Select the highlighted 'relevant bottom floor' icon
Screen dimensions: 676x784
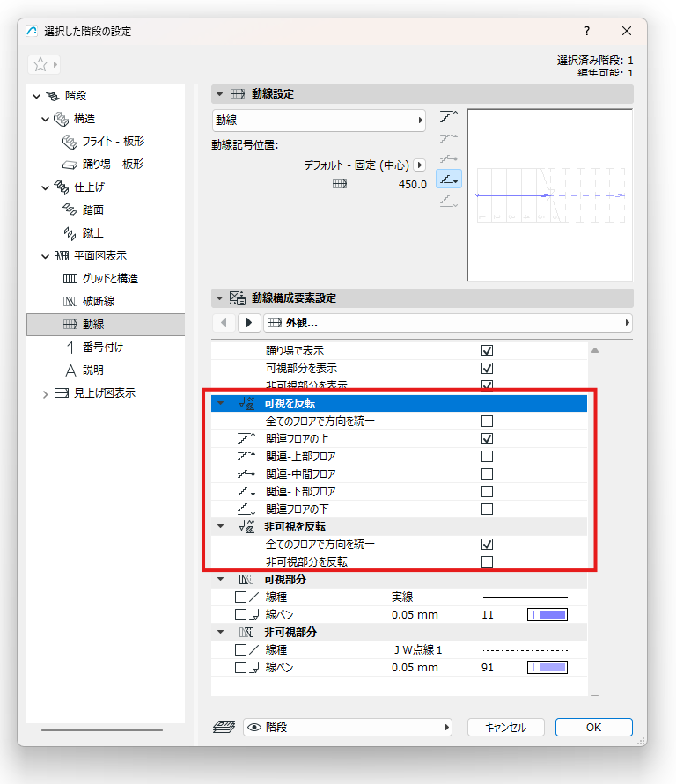tap(449, 179)
